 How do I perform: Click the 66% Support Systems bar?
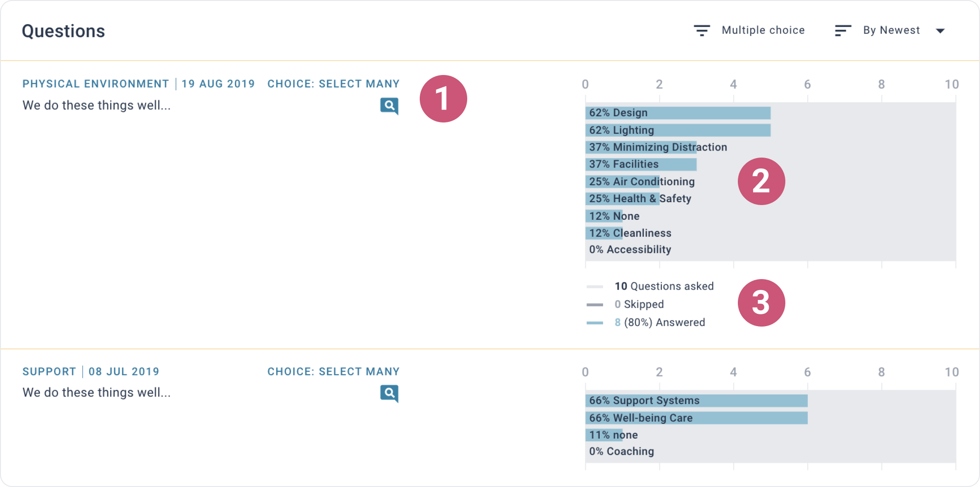point(697,401)
